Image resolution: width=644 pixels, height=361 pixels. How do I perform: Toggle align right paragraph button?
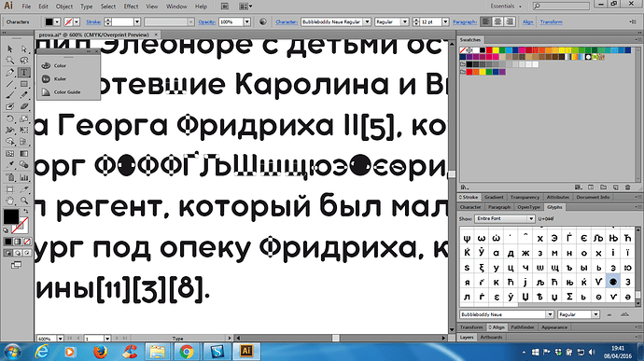coord(510,21)
